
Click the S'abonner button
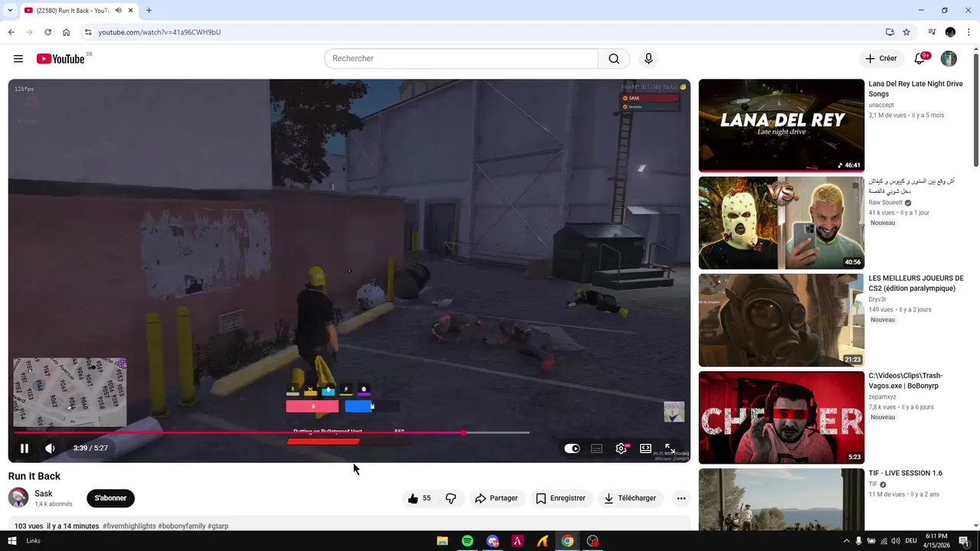[110, 498]
